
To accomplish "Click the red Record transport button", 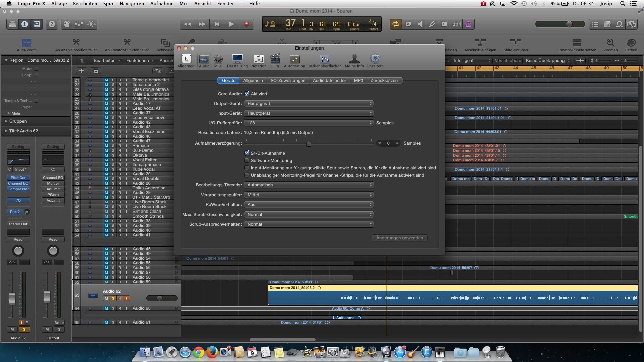I will pos(246,24).
